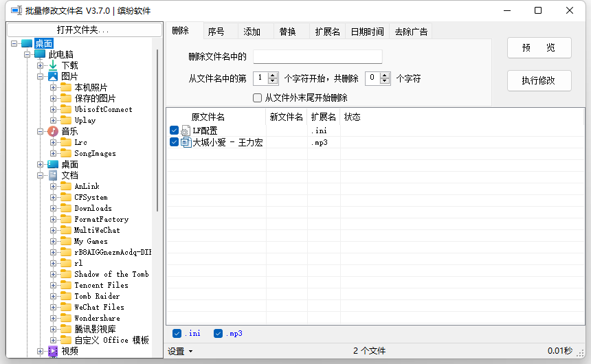
Task: Select the 保存的图片 folder
Action: pyautogui.click(x=95, y=98)
